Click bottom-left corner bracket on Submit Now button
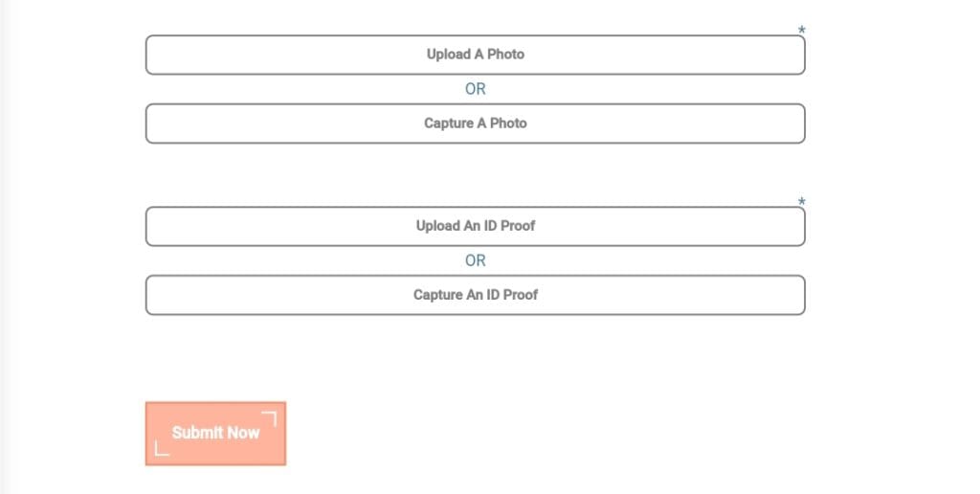Viewport: 980px width, 494px height. coord(162,448)
